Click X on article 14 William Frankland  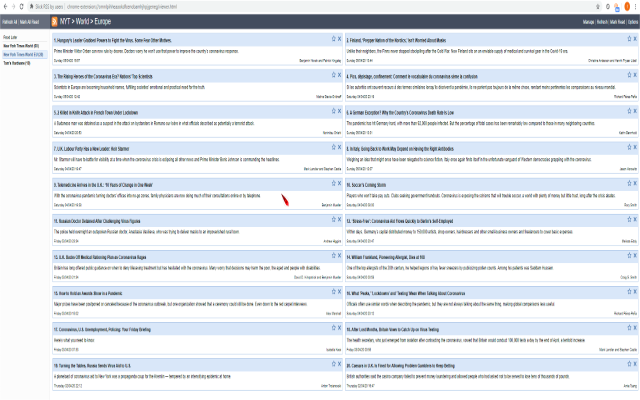point(635,256)
